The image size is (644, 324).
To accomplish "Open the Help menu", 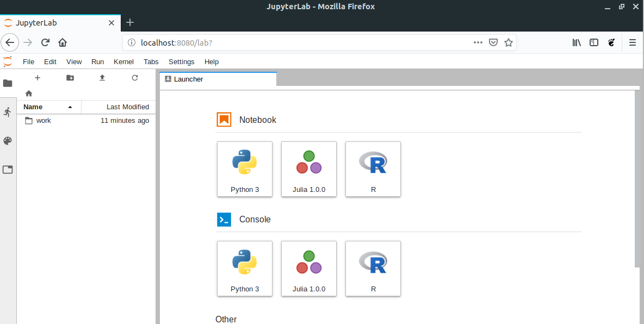I will pos(212,61).
